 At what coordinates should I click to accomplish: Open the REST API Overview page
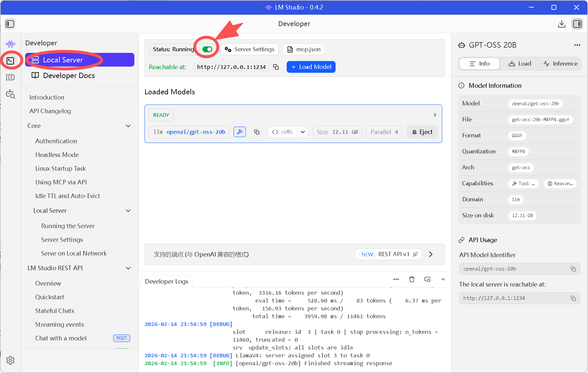pos(48,283)
